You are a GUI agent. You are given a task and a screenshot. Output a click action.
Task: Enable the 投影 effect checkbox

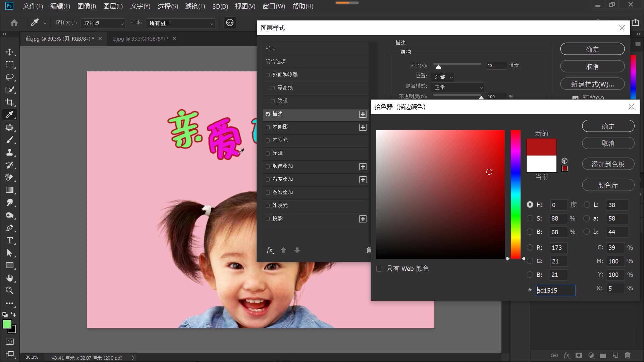(268, 219)
